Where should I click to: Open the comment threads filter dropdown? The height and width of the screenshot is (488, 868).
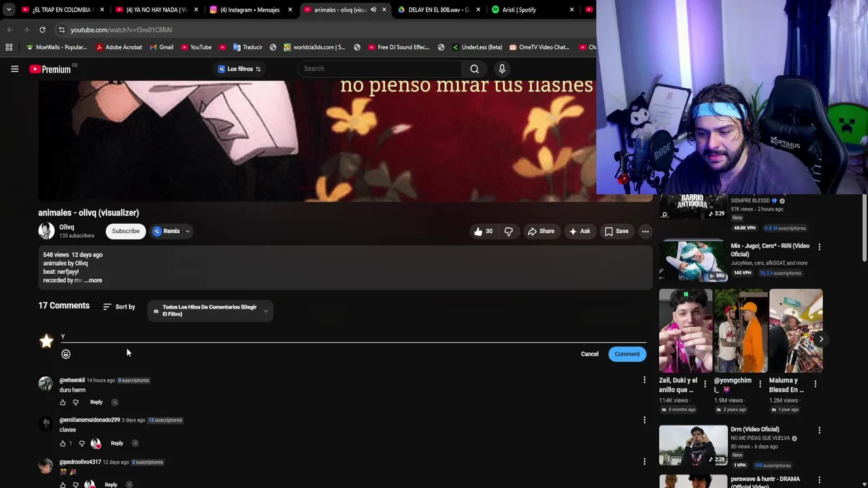click(x=210, y=310)
